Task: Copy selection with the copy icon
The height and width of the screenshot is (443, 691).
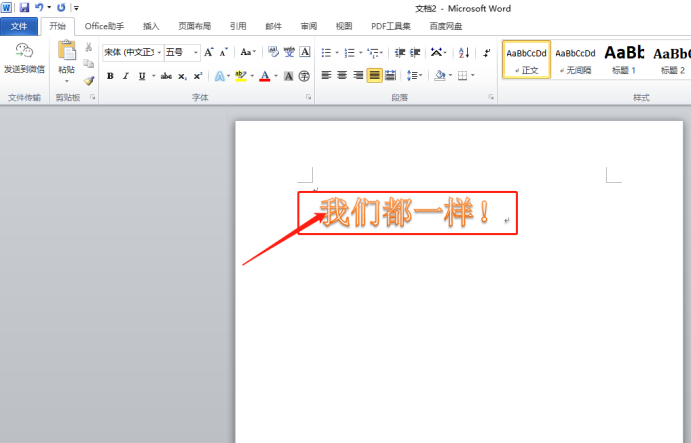Action: pos(89,63)
